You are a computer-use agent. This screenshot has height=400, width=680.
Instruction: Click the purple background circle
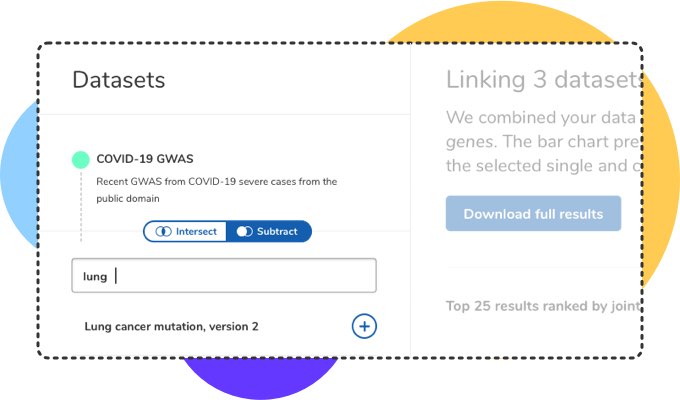tap(260, 378)
